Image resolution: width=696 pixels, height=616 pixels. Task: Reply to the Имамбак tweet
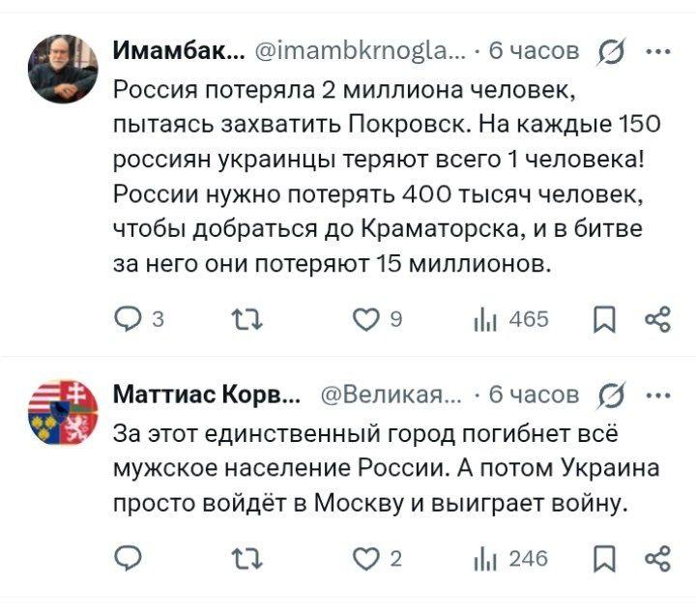(x=128, y=318)
